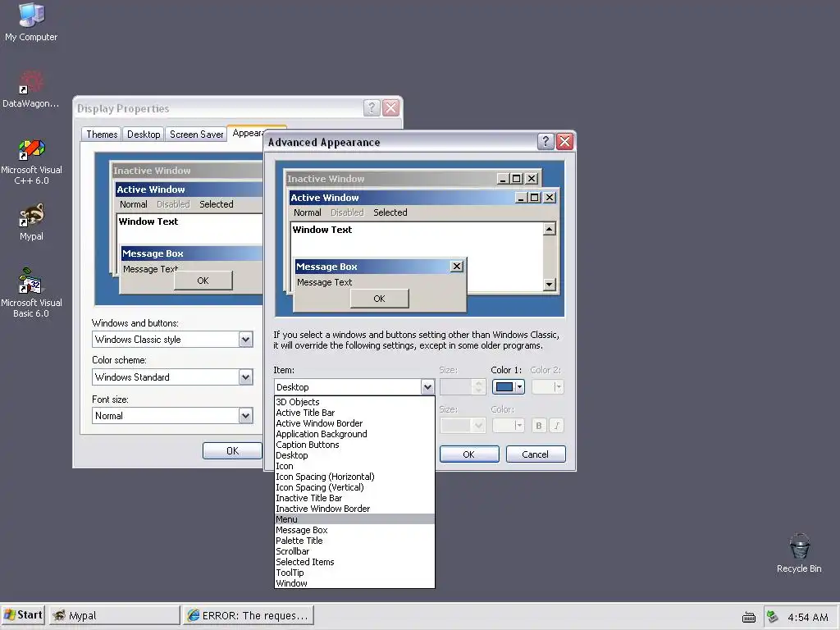Screen dimensions: 840x630
Task: Switch to the ERROR: The reques... taskbar window
Action: point(248,615)
